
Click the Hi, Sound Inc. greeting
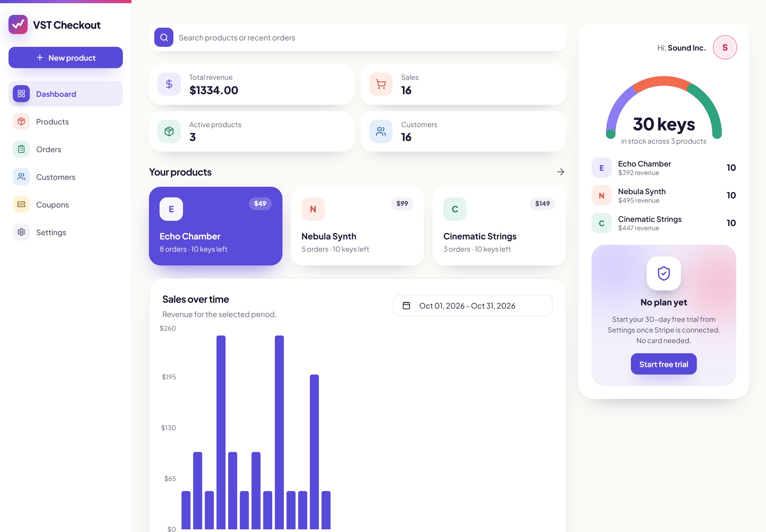click(681, 48)
